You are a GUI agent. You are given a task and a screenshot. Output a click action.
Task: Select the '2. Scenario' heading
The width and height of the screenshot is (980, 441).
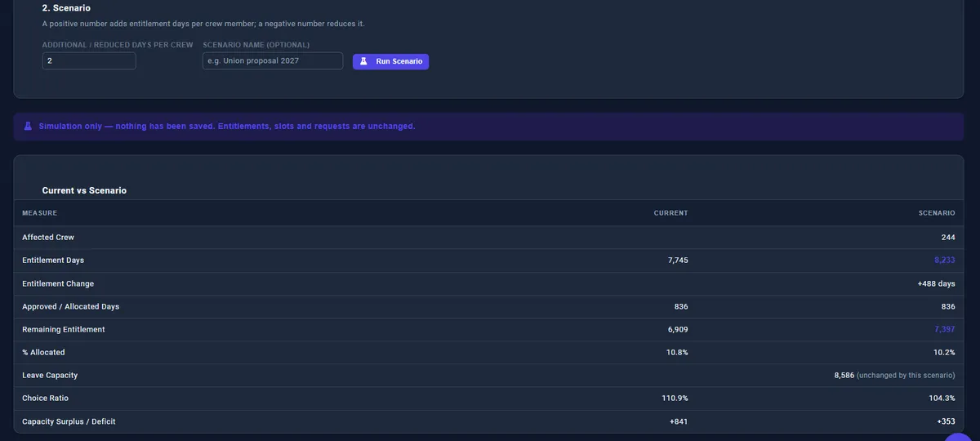pyautogui.click(x=66, y=8)
